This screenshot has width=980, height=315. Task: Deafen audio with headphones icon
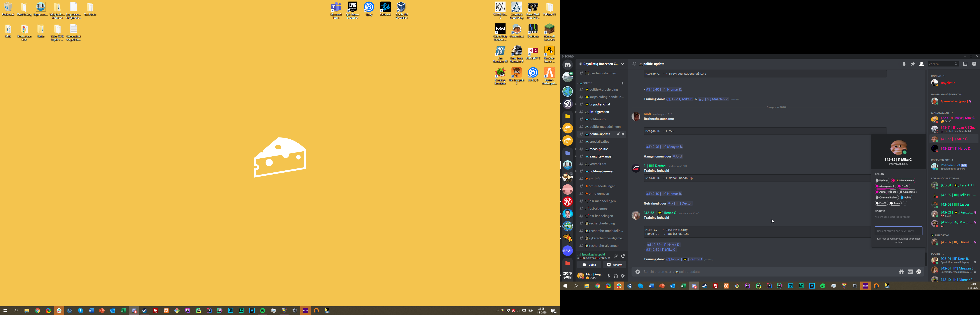tap(616, 276)
